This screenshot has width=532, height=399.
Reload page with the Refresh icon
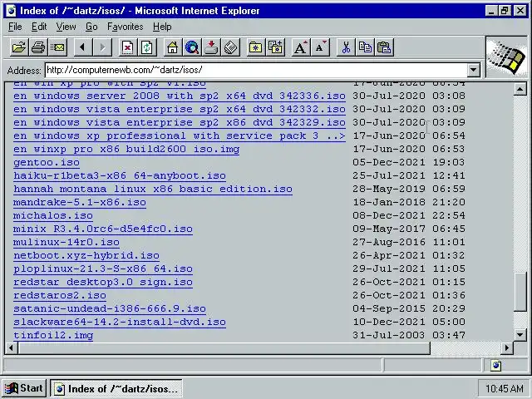pos(148,47)
